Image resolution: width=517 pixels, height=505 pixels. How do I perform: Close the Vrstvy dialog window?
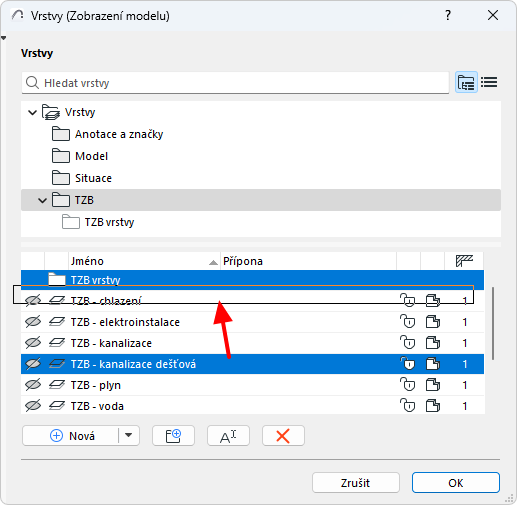point(493,15)
